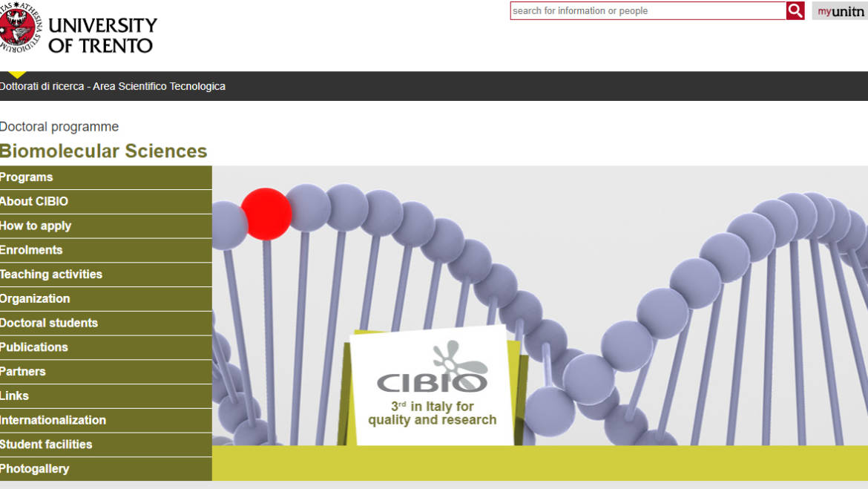This screenshot has height=489, width=868.
Task: Open the Programs menu item
Action: pyautogui.click(x=106, y=177)
